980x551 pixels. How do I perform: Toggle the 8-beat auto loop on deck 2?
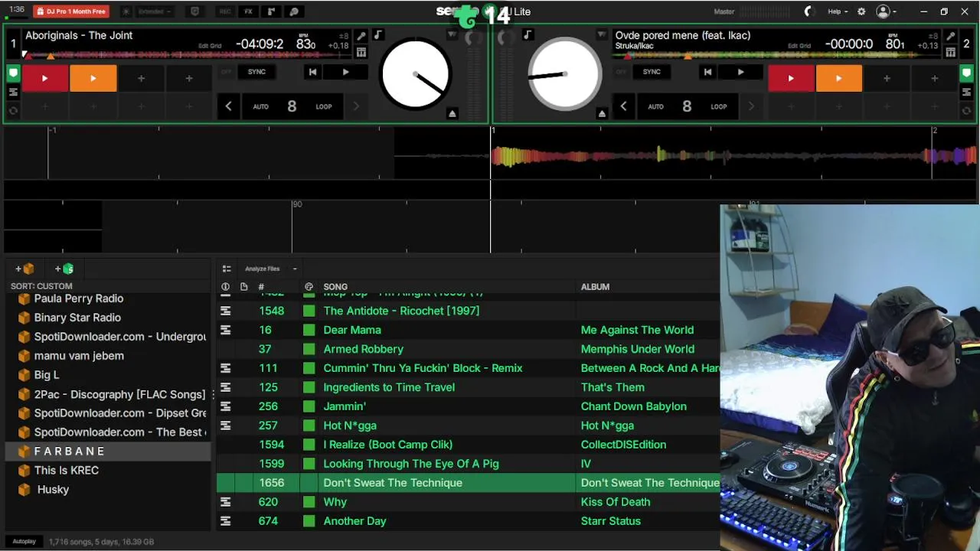coord(687,106)
